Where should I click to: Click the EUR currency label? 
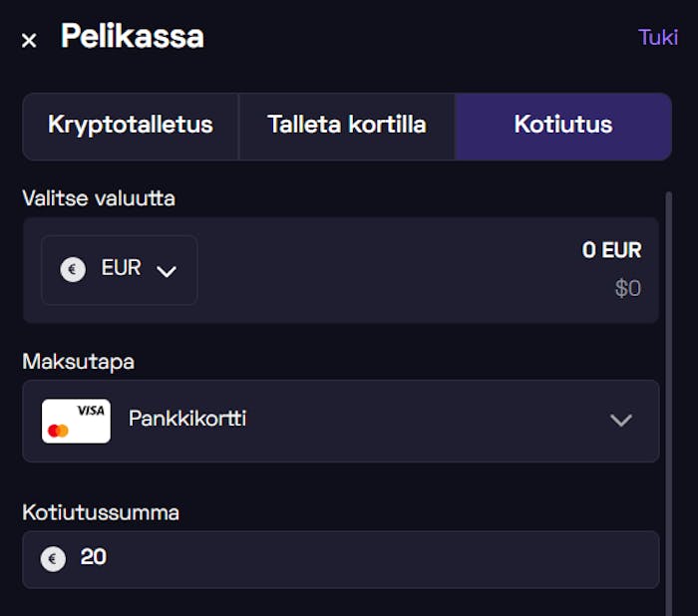[x=121, y=268]
